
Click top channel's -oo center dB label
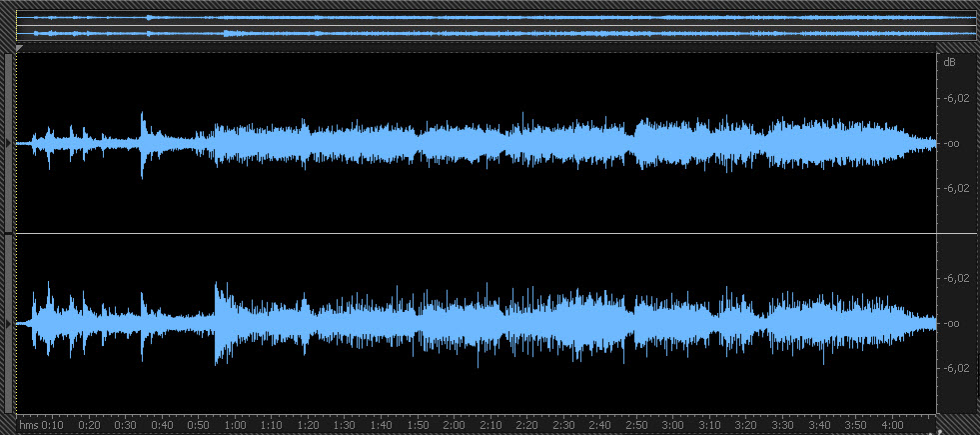pyautogui.click(x=952, y=143)
